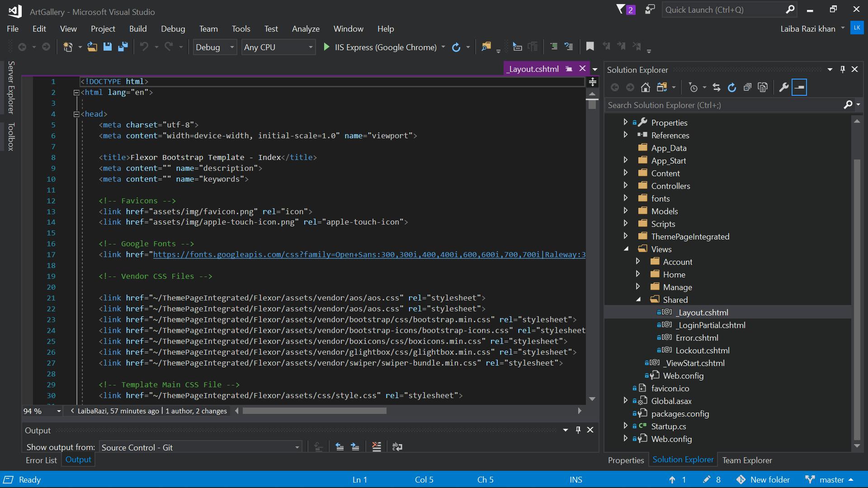The height and width of the screenshot is (488, 868).
Task: Save the current file with the disk icon
Action: tap(108, 47)
